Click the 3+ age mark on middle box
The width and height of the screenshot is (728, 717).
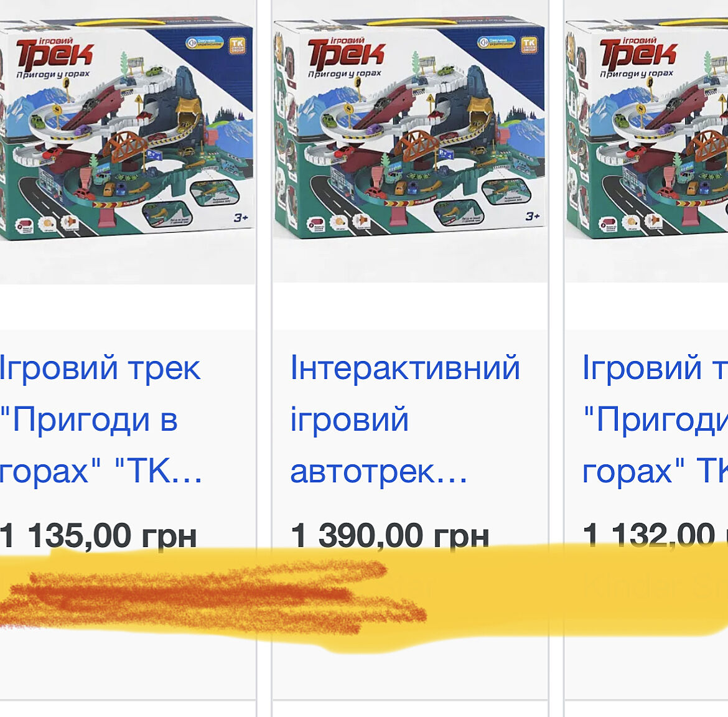click(x=532, y=216)
